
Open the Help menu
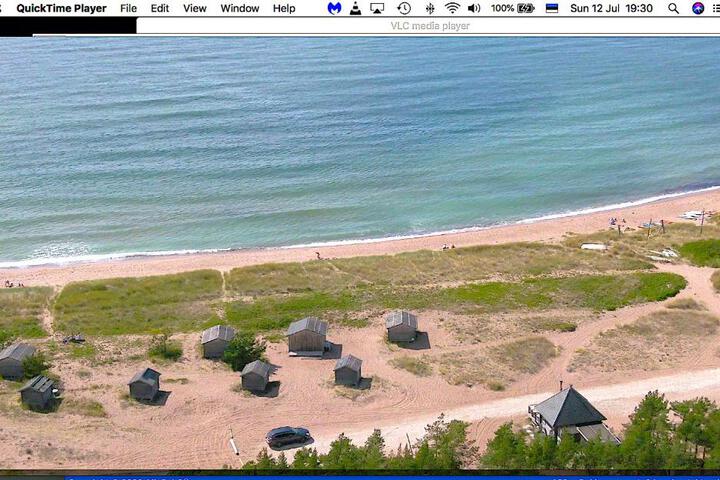click(284, 8)
